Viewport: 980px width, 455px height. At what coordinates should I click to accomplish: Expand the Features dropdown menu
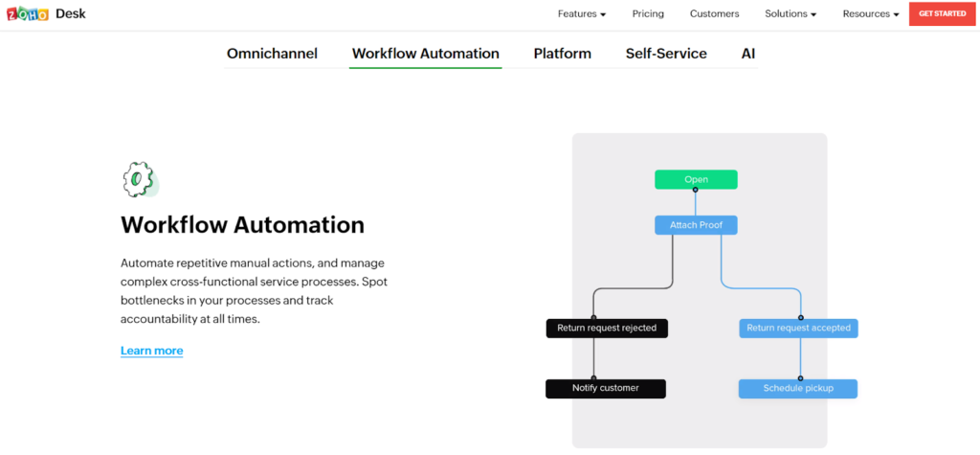(x=582, y=14)
